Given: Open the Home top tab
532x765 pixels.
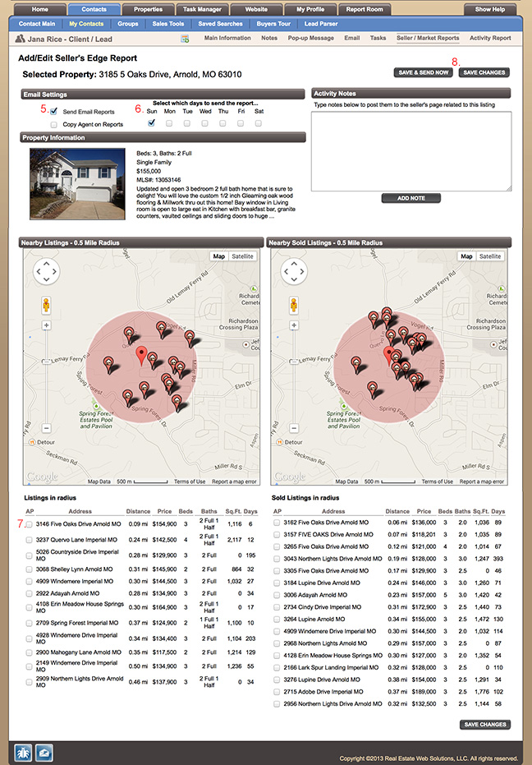Looking at the screenshot, I should point(40,9).
